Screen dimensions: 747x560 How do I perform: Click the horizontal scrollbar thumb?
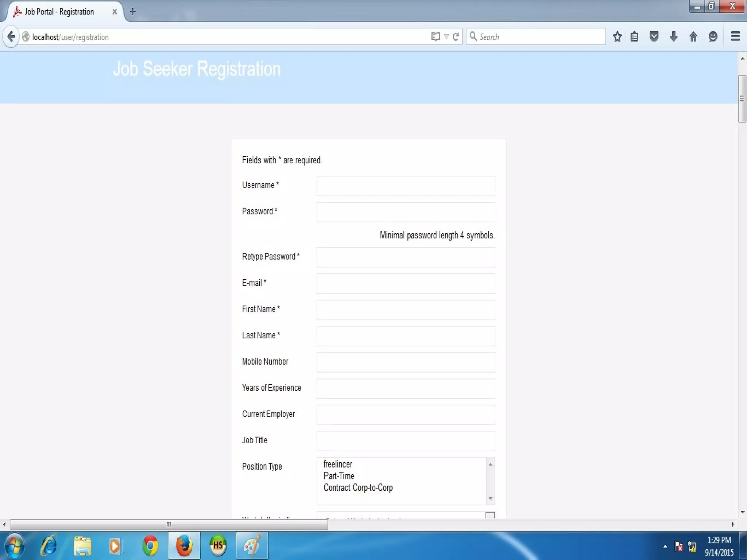(x=169, y=525)
